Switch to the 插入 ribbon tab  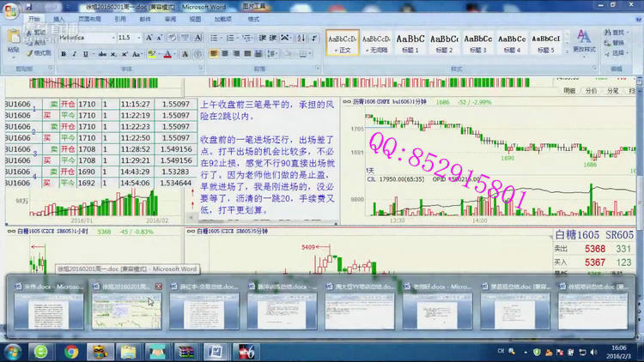(58, 18)
